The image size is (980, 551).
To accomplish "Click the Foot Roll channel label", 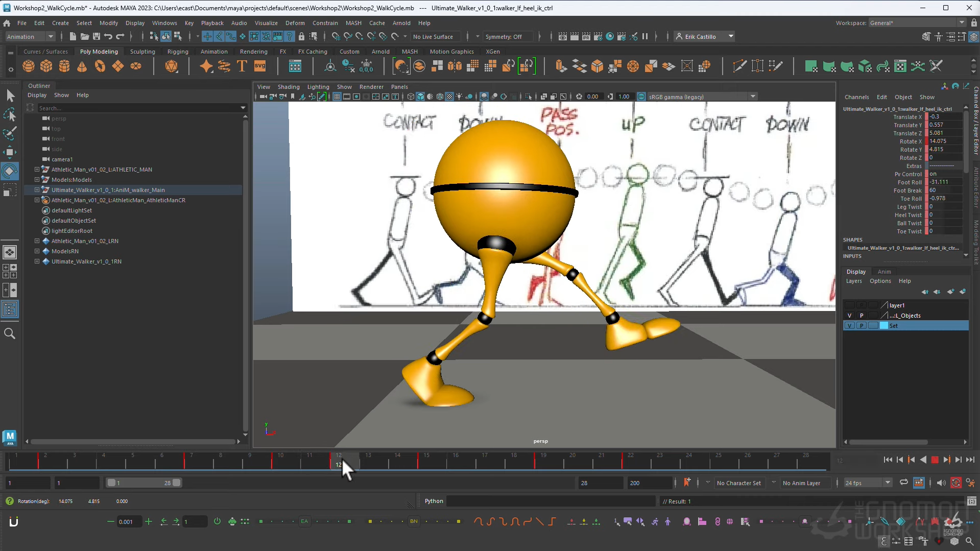I will tap(910, 182).
